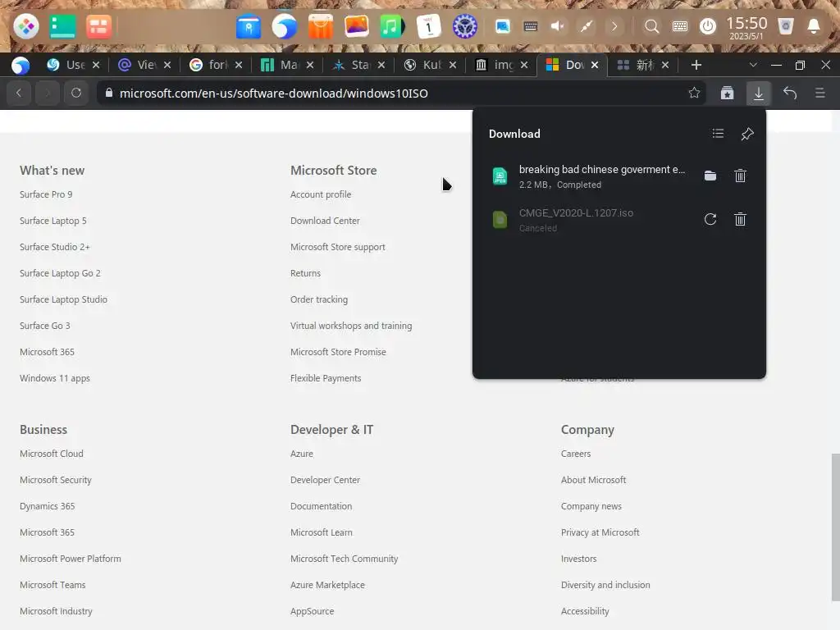
Task: Open the system settings gear dock icon
Action: [464, 26]
